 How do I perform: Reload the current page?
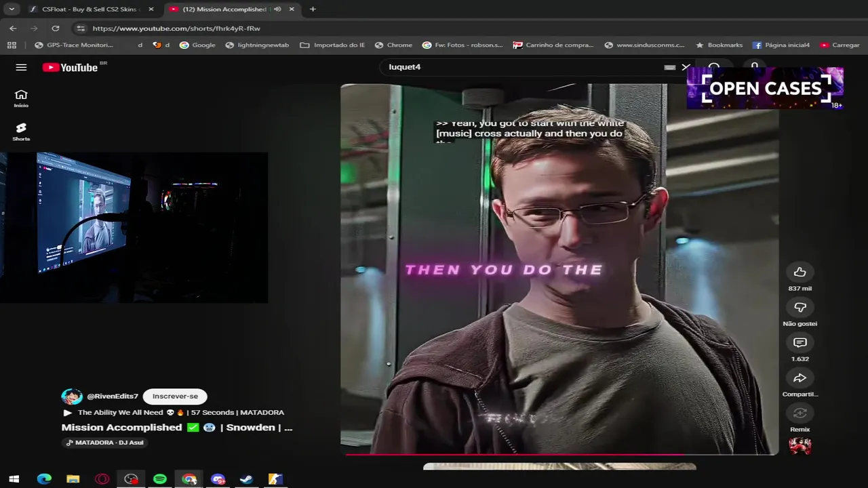(x=56, y=28)
